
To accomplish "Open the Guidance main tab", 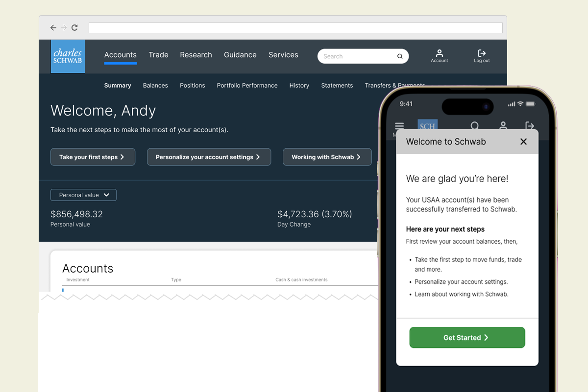I will click(240, 55).
